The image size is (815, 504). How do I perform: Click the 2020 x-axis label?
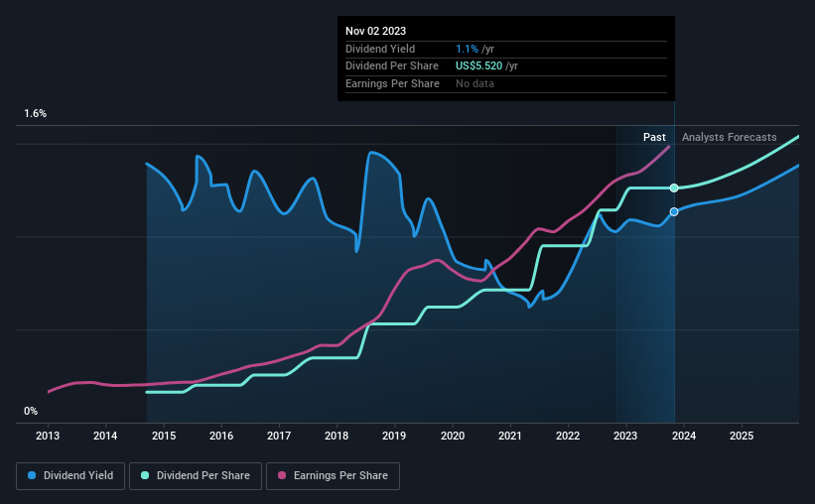pyautogui.click(x=453, y=436)
